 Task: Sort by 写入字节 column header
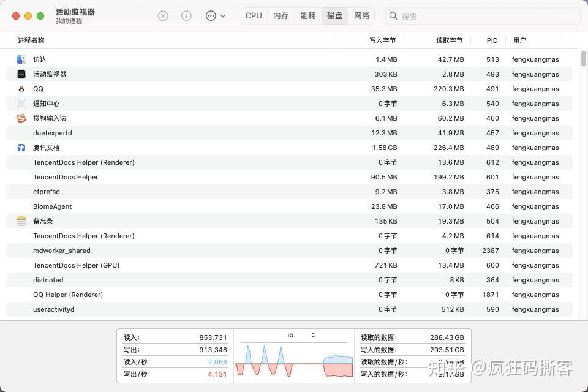(x=382, y=40)
